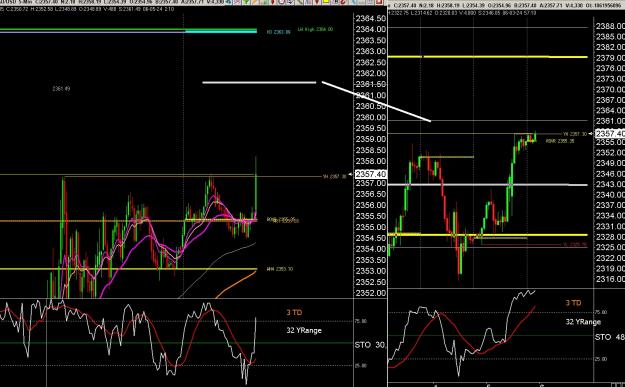
Task: Click the 2360.00 label on left price axis
Action: point(371,117)
